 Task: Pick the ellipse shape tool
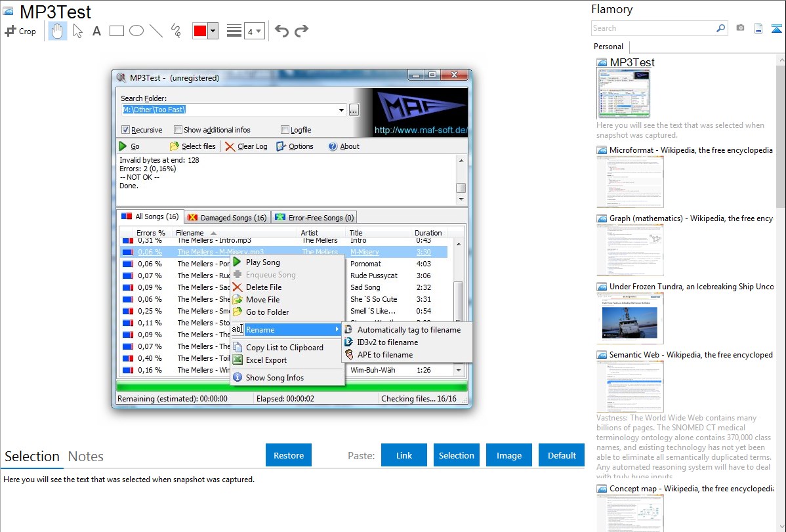point(136,31)
